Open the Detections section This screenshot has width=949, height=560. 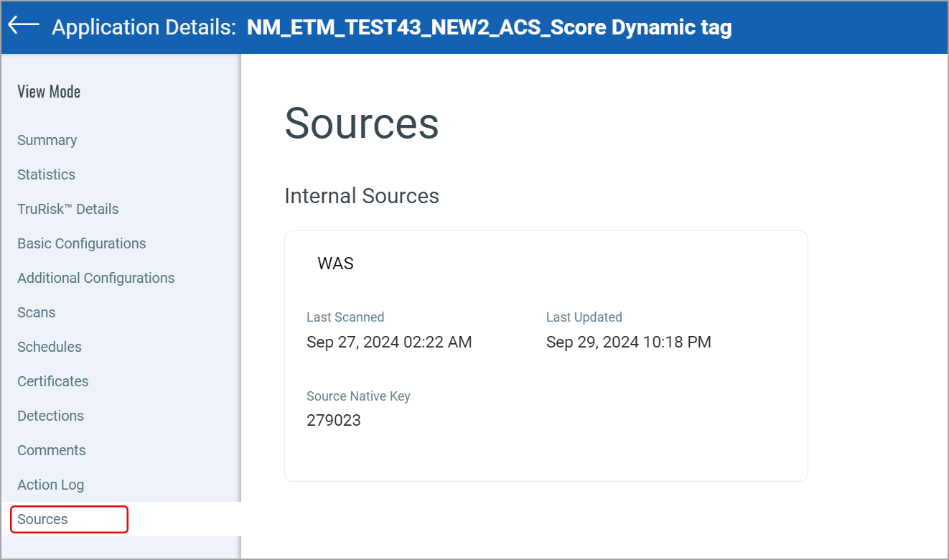pyautogui.click(x=50, y=416)
